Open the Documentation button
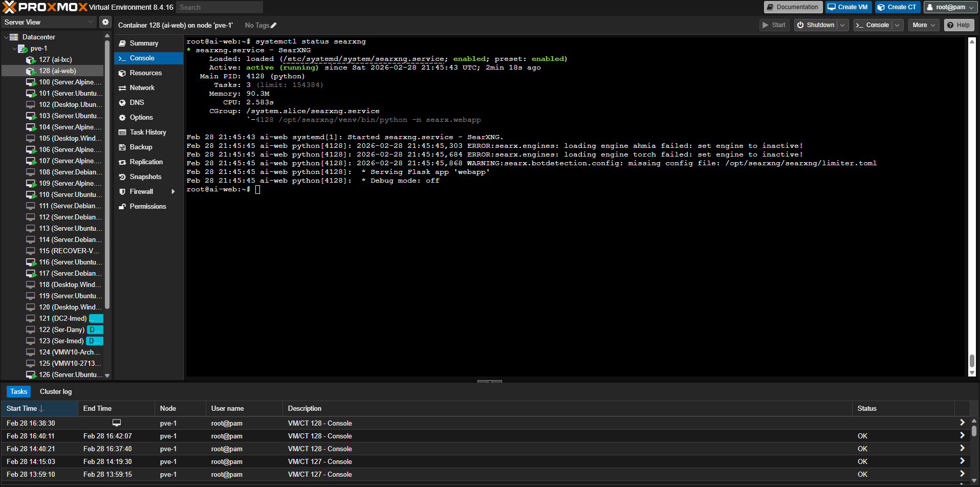This screenshot has height=487, width=980. tap(793, 7)
